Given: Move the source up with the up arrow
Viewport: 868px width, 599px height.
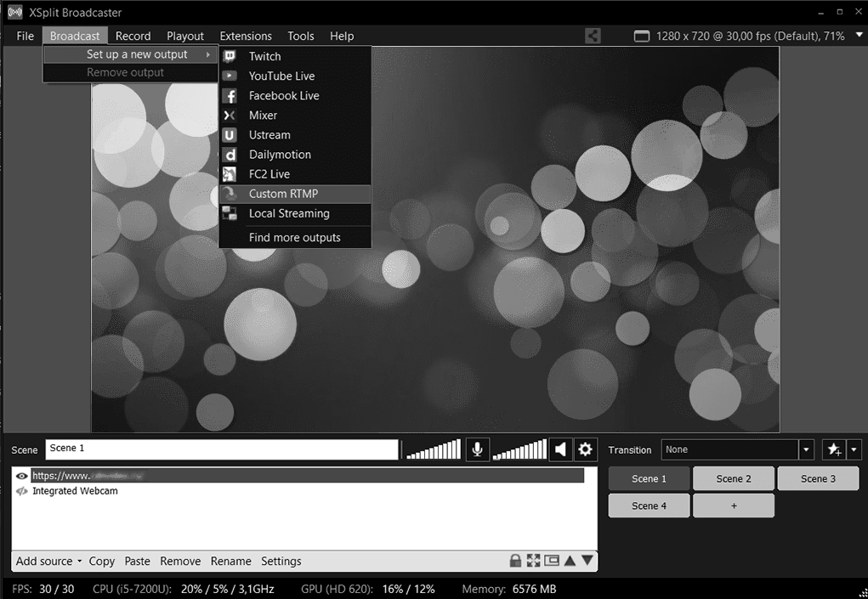Looking at the screenshot, I should [x=570, y=561].
